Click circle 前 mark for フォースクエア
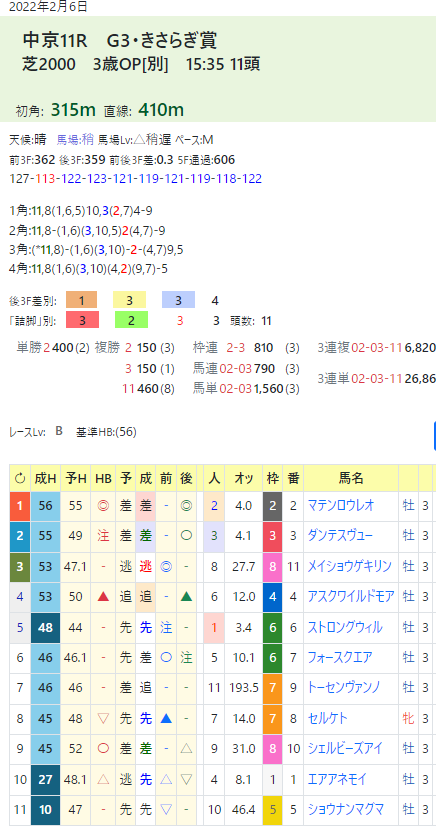436x834 pixels. (166, 657)
